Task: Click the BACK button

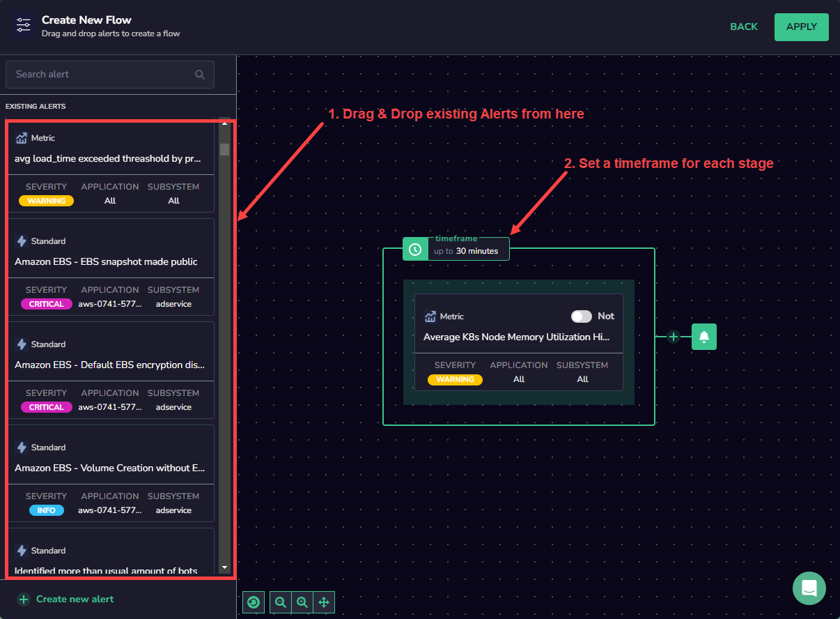Action: point(744,26)
